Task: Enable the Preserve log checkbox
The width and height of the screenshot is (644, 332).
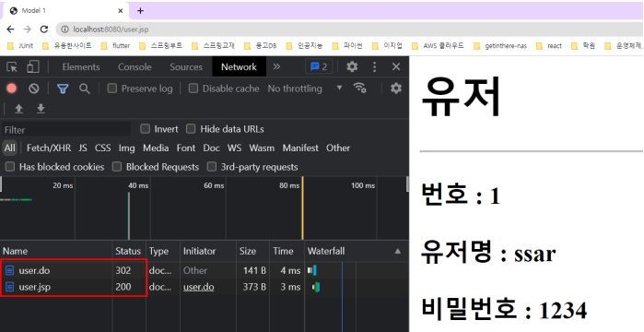Action: 111,89
